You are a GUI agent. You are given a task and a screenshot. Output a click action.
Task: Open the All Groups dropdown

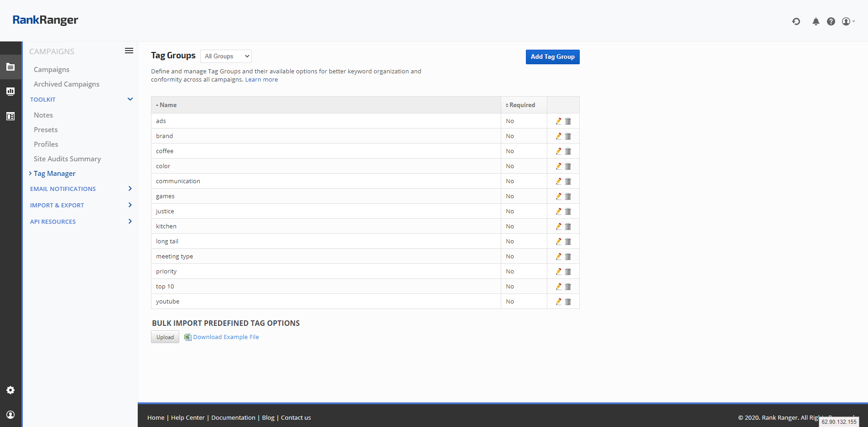click(x=226, y=57)
